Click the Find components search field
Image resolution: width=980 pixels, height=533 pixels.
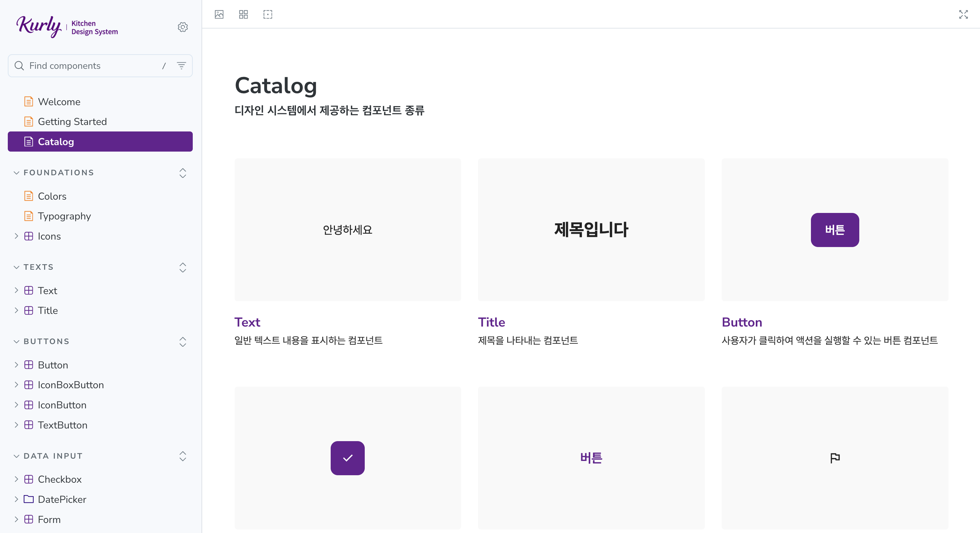point(84,66)
